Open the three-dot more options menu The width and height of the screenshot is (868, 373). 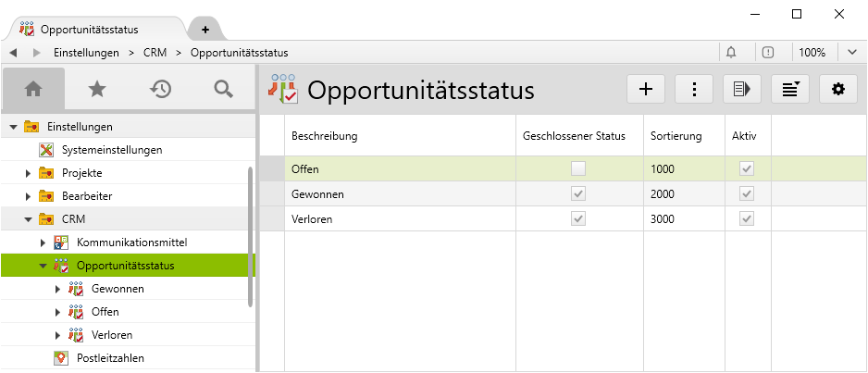pos(694,89)
